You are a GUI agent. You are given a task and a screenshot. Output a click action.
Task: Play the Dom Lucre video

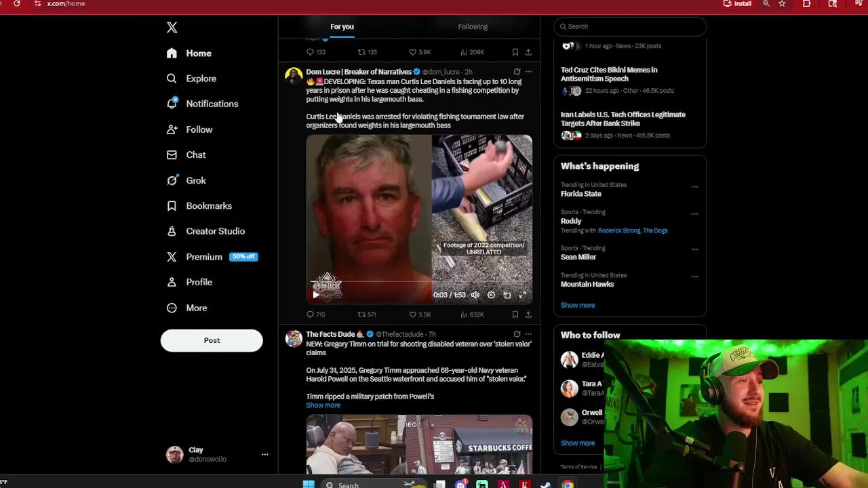(315, 295)
